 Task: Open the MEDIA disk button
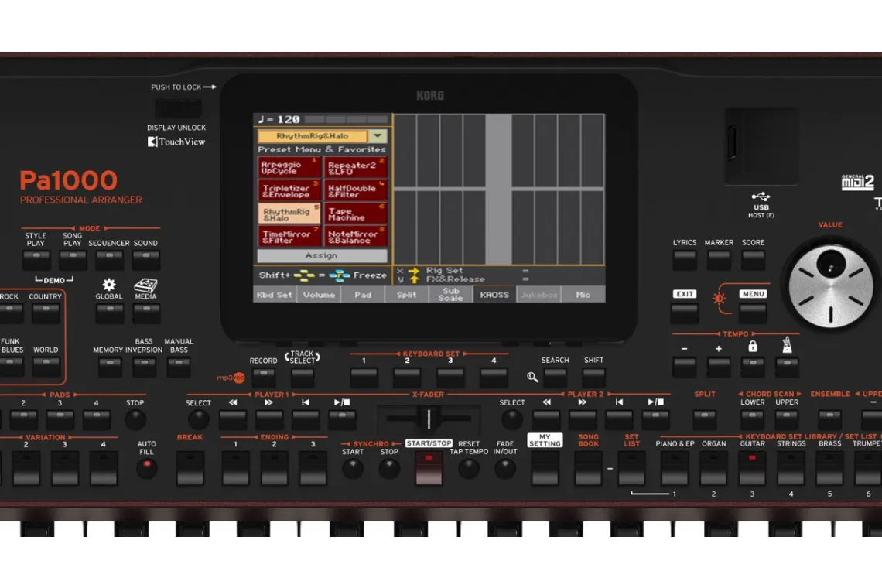[x=145, y=313]
